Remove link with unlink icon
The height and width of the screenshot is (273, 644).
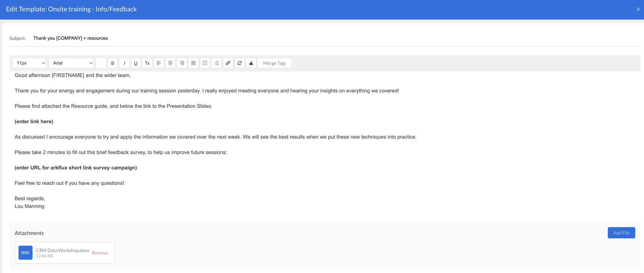click(240, 63)
